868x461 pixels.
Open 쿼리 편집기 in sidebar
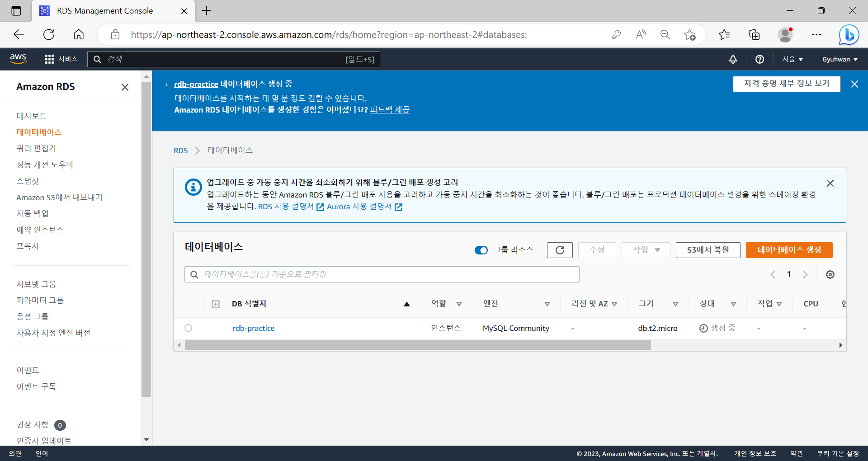click(36, 148)
